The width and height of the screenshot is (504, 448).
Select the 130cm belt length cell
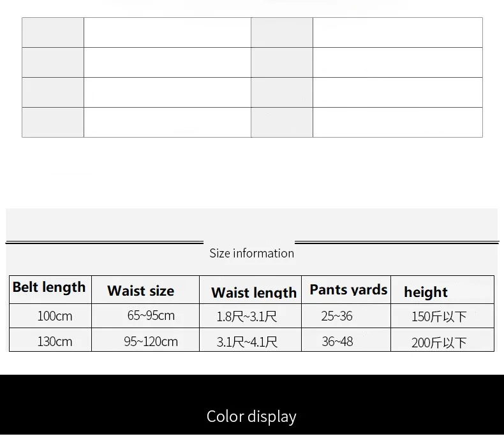tap(50, 340)
